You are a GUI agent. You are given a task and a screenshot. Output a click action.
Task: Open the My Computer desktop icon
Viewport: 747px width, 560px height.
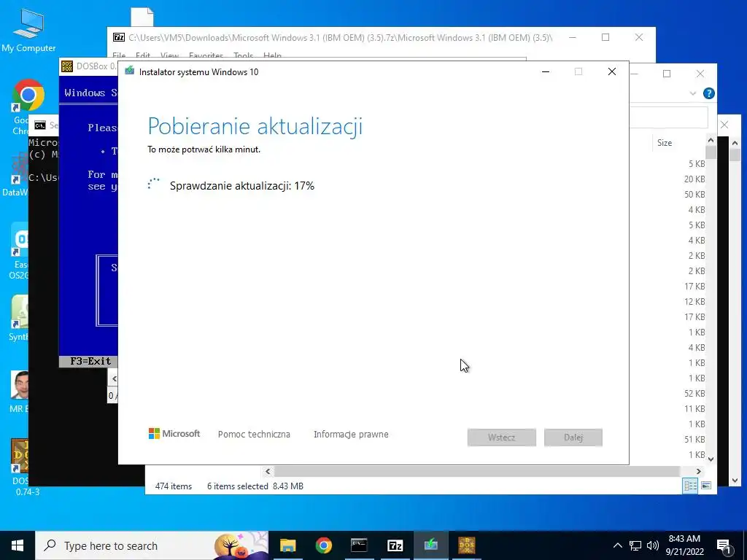click(x=28, y=29)
